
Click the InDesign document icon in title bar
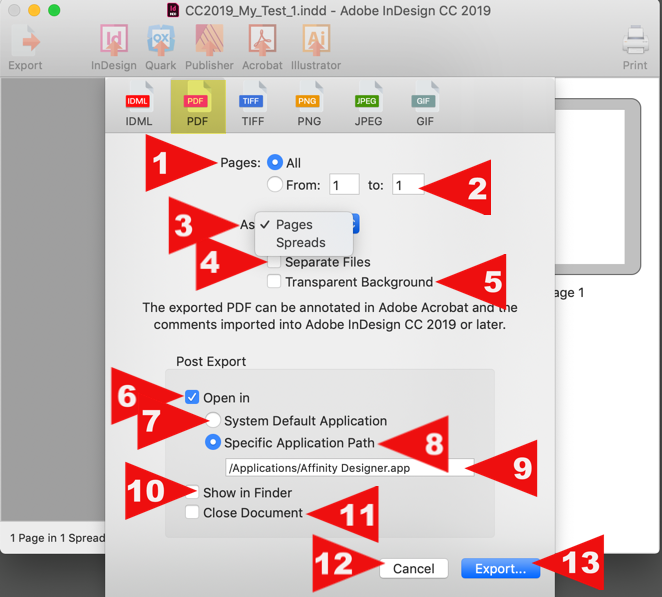click(x=173, y=10)
